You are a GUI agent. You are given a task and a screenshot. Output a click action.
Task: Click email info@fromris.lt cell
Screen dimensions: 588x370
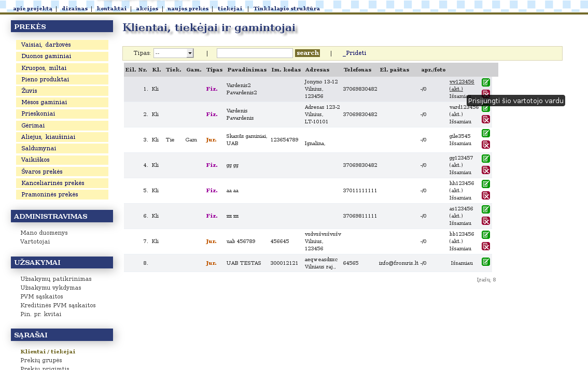(x=398, y=263)
